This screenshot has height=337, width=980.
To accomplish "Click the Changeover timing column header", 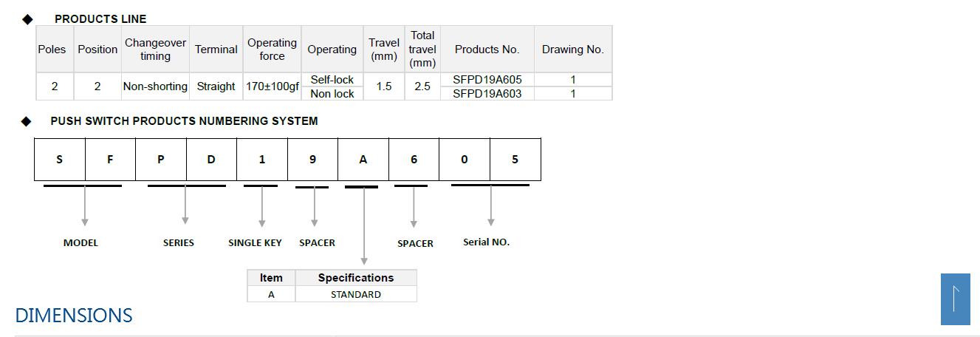I will pos(155,50).
